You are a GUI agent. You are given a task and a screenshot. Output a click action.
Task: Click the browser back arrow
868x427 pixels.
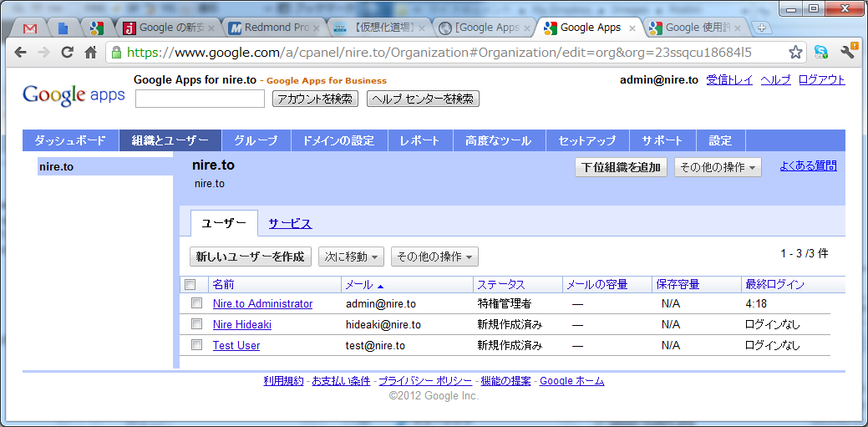coord(20,53)
